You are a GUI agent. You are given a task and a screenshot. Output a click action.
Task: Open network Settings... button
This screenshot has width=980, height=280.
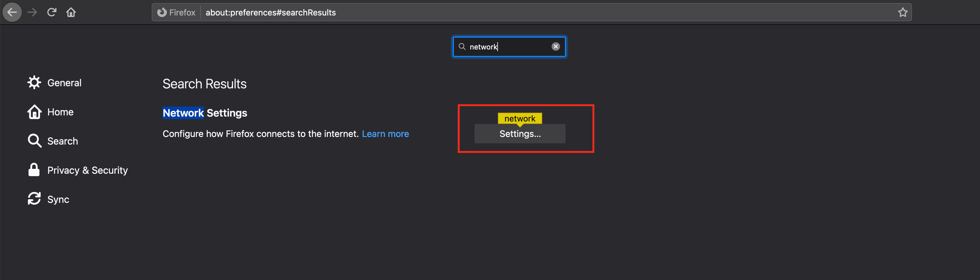(x=520, y=134)
